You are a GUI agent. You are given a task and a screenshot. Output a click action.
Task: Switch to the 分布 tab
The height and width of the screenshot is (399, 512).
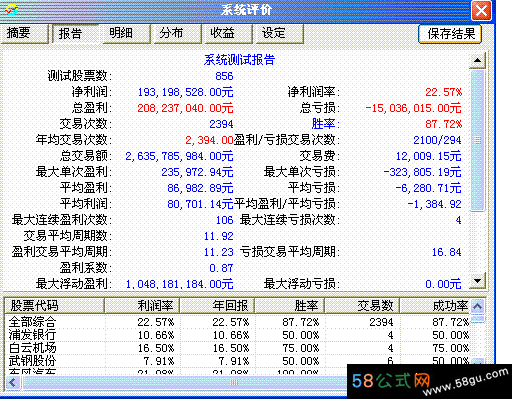177,33
